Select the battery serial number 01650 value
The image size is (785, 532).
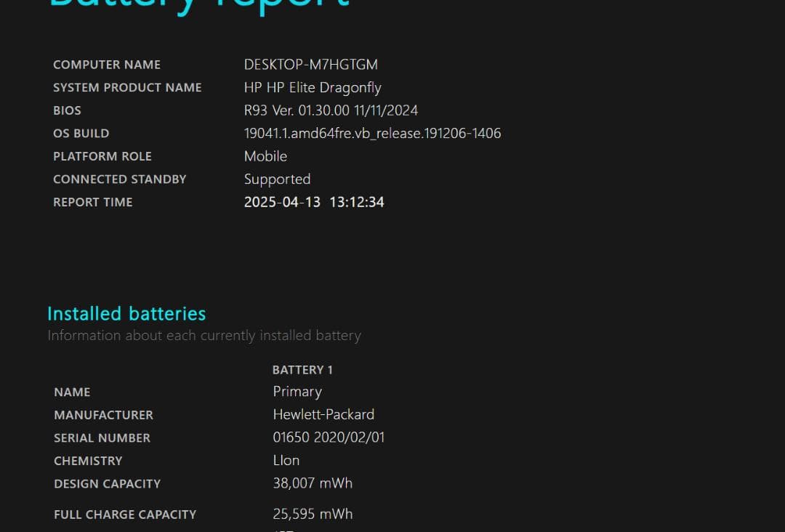tap(329, 438)
